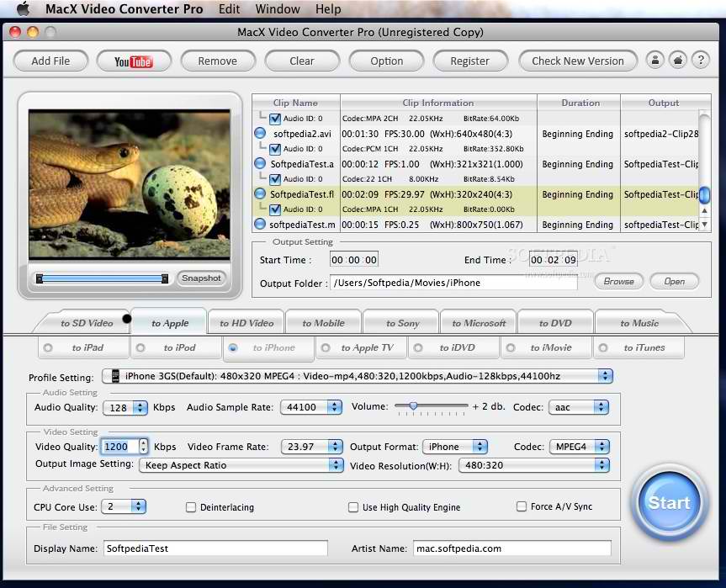Screen dimensions: 726x588
Task: Click the Register button
Action: pyautogui.click(x=470, y=61)
